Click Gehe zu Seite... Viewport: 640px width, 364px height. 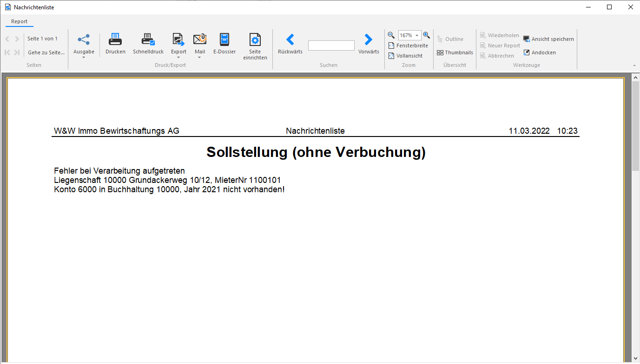(46, 52)
